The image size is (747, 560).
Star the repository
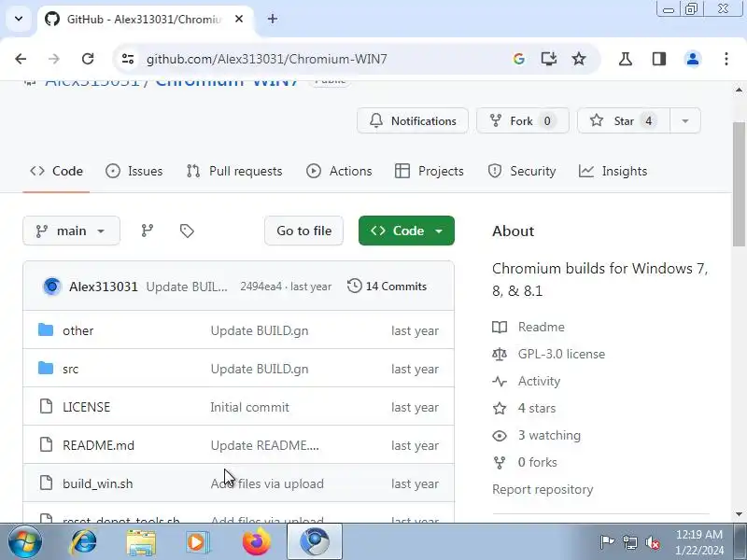(624, 121)
